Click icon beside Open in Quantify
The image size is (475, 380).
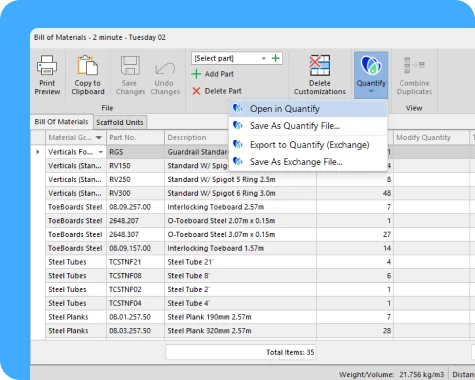[238, 108]
